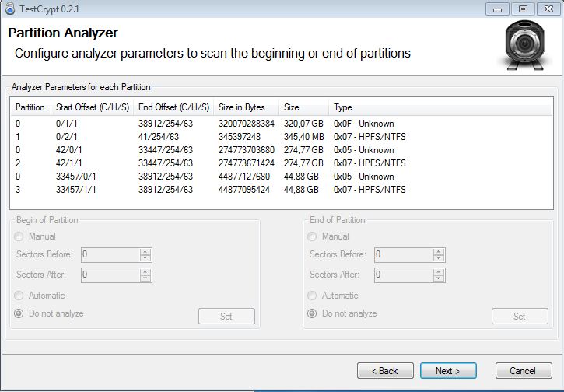Go back with the Back button
Image resolution: width=564 pixels, height=392 pixels.
click(x=385, y=371)
